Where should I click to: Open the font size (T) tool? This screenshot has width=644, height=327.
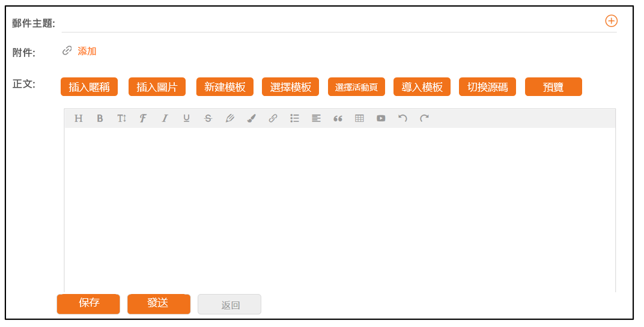tap(121, 118)
